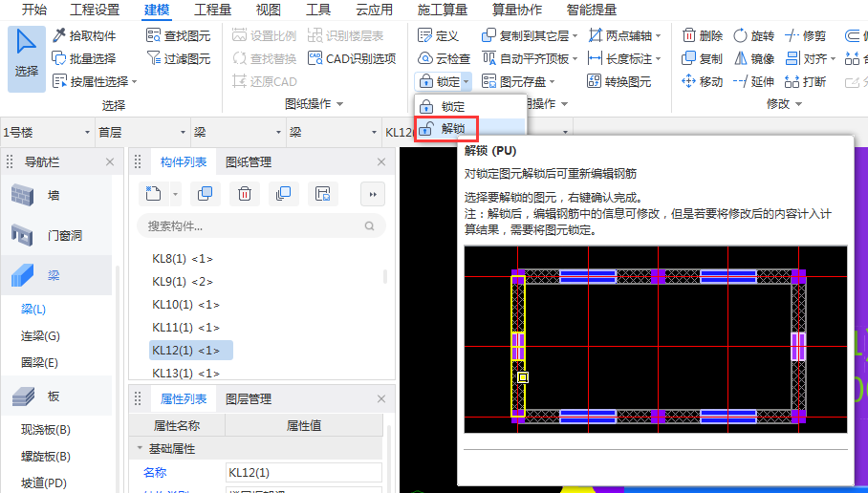Open the 自动平齐顶板 dropdown
The image size is (868, 493).
point(575,58)
